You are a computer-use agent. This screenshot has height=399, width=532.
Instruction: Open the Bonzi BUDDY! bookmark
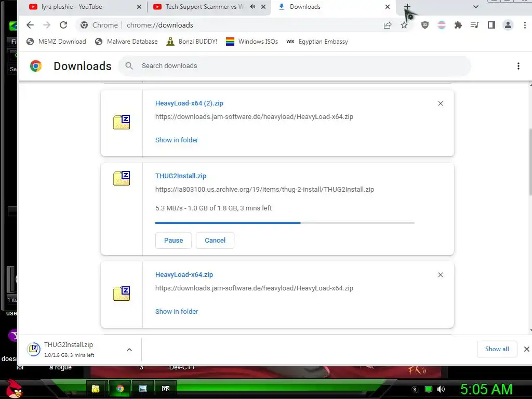tap(192, 42)
